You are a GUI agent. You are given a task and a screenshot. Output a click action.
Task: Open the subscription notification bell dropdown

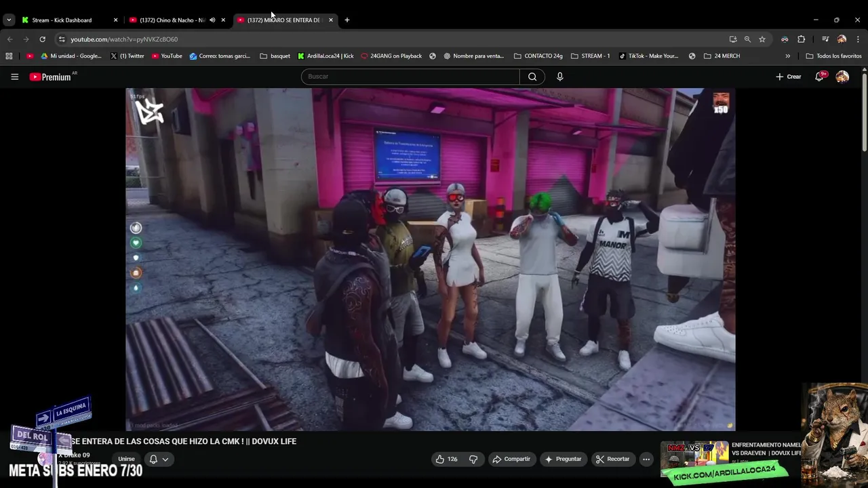click(159, 459)
